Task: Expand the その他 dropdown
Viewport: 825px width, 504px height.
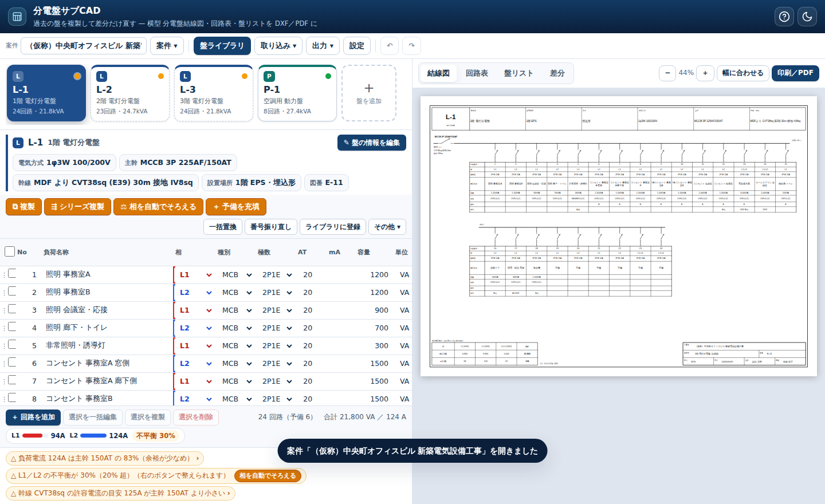Action: pyautogui.click(x=387, y=227)
